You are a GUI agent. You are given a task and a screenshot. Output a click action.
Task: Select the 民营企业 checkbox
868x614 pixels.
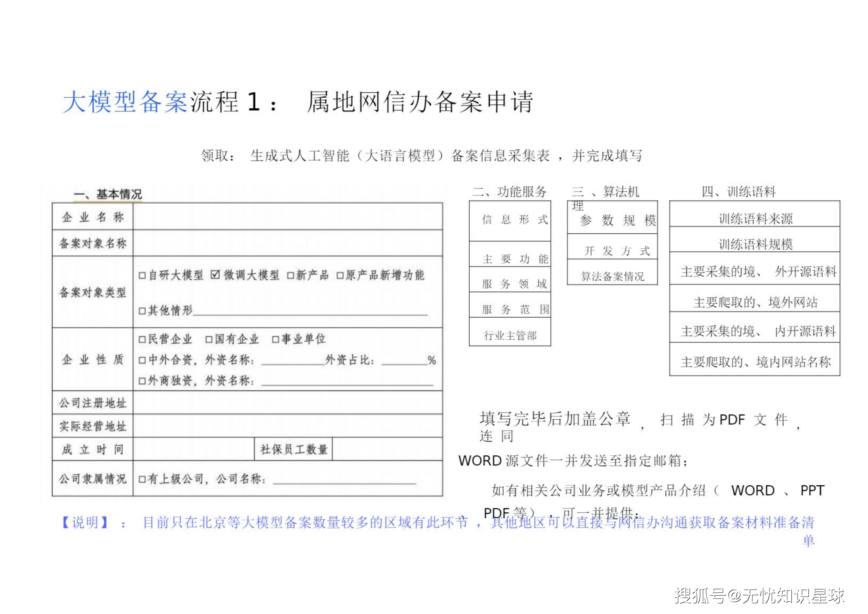pyautogui.click(x=142, y=340)
